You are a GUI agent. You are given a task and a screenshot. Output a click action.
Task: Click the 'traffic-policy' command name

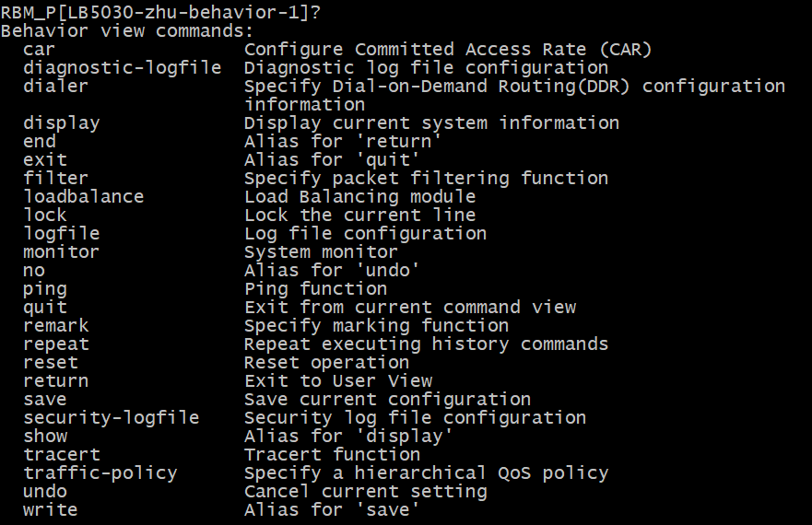(100, 473)
